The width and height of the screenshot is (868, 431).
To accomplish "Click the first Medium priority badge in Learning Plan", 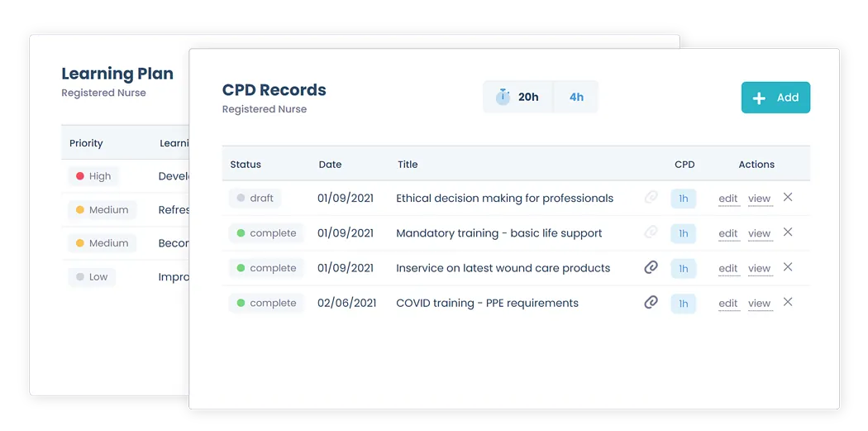I will click(x=103, y=210).
